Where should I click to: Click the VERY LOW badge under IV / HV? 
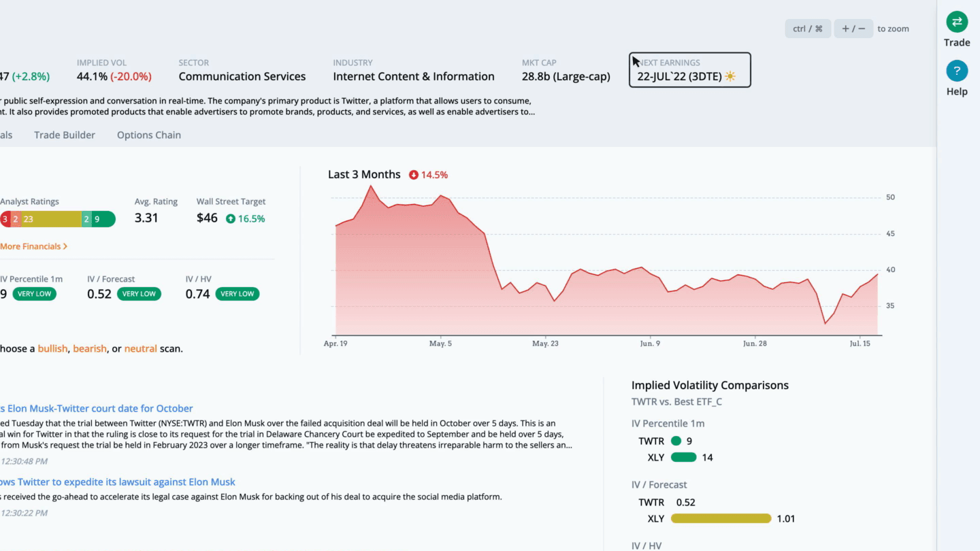pyautogui.click(x=238, y=294)
